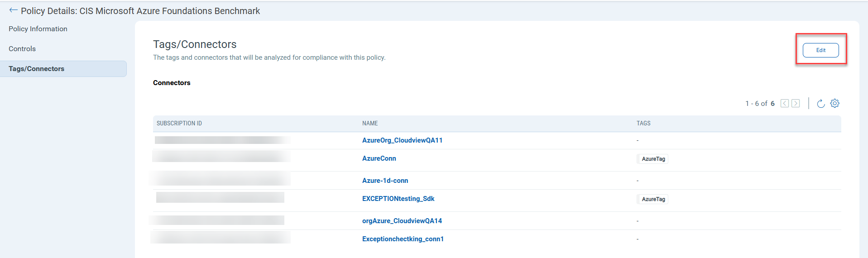
Task: Open orgAzure_CloudviewQA14 connector
Action: [x=402, y=221]
